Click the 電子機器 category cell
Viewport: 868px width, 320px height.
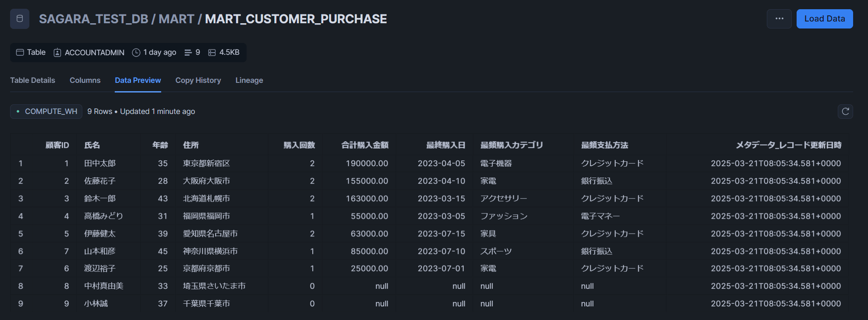(496, 163)
